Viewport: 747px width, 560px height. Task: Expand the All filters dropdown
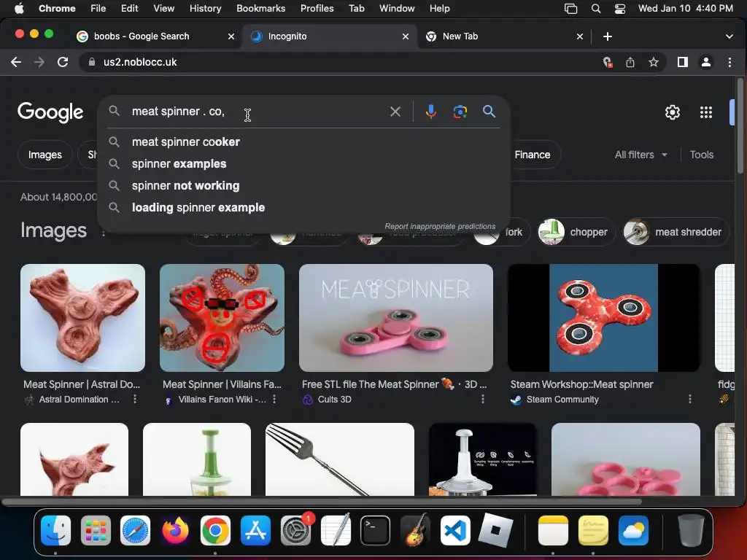640,155
